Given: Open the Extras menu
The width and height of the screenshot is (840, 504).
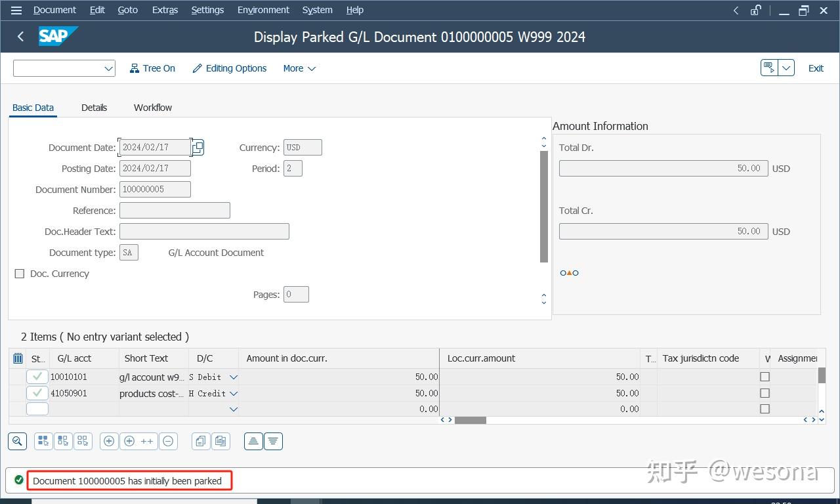Looking at the screenshot, I should pyautogui.click(x=165, y=10).
